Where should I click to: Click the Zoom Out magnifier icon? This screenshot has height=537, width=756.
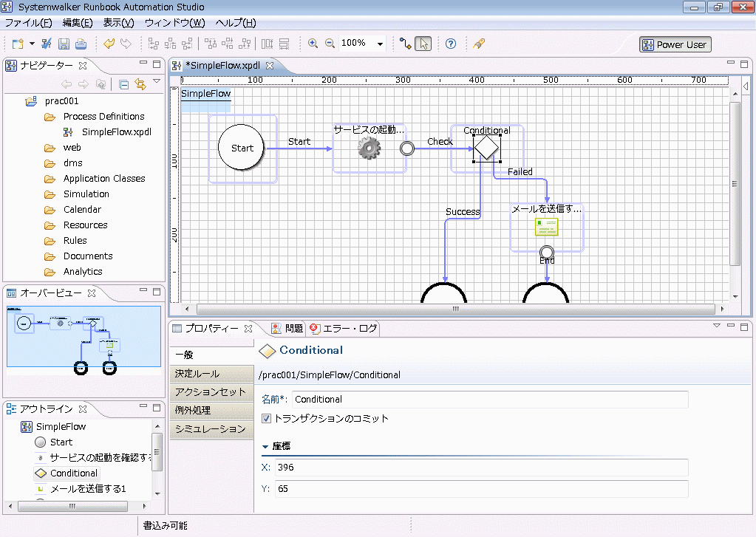[330, 44]
